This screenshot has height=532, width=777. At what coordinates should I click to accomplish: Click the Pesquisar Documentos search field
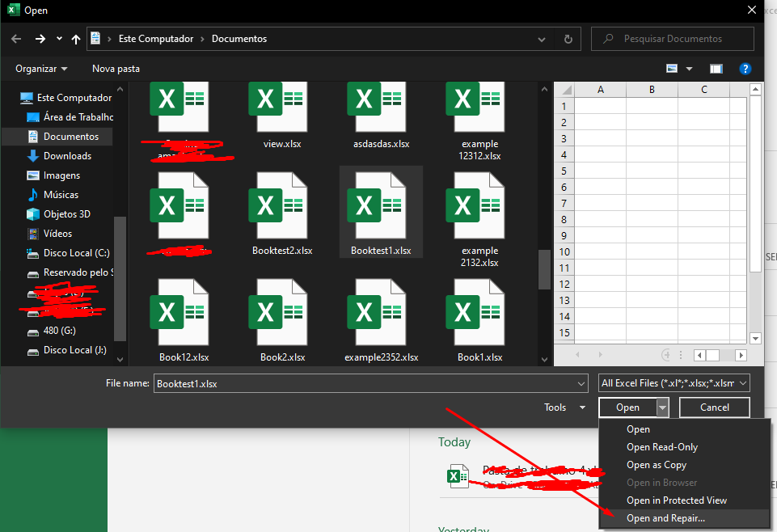673,39
